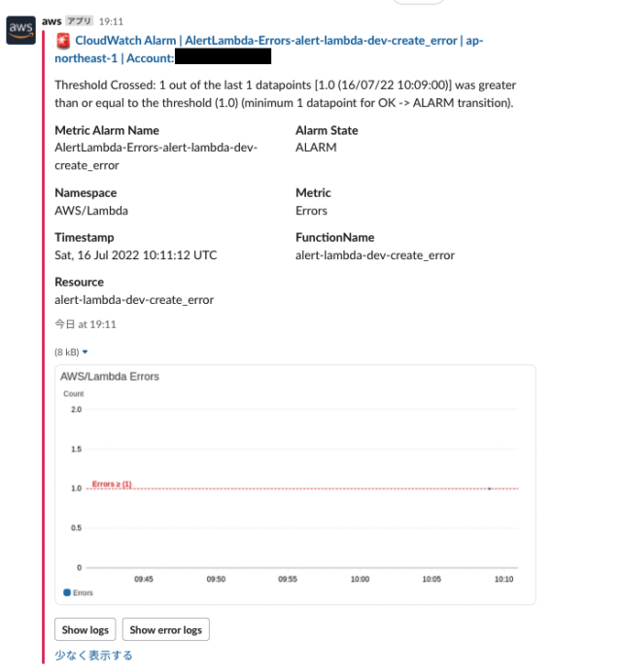Click the 'Threshold Crossed' description text

coord(286,94)
